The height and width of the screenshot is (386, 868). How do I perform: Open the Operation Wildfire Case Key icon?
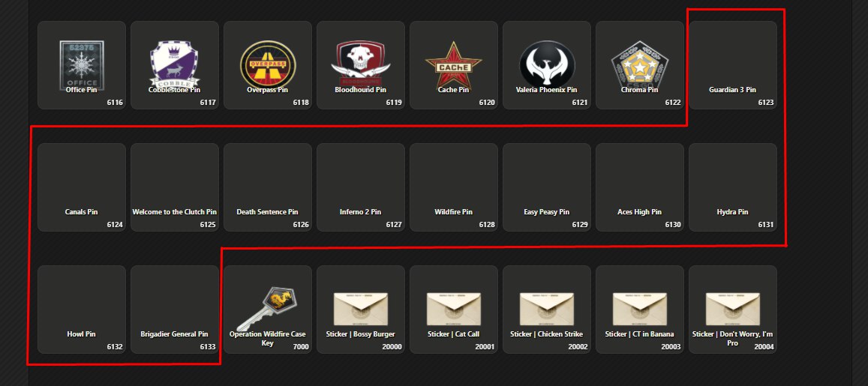pos(267,309)
